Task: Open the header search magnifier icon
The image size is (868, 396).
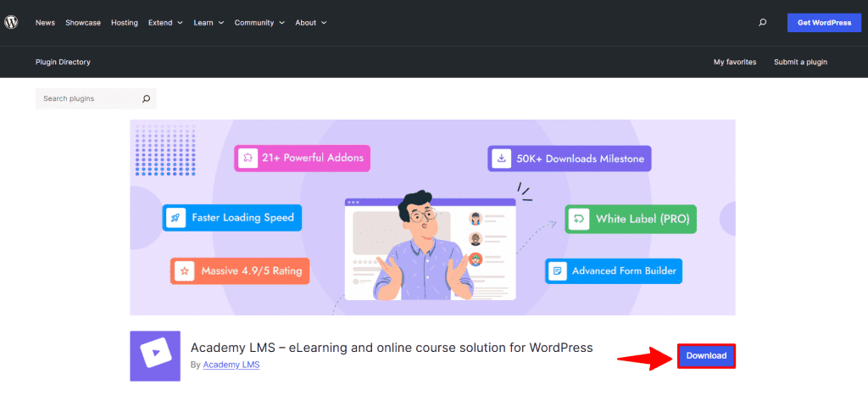Action: pos(762,23)
